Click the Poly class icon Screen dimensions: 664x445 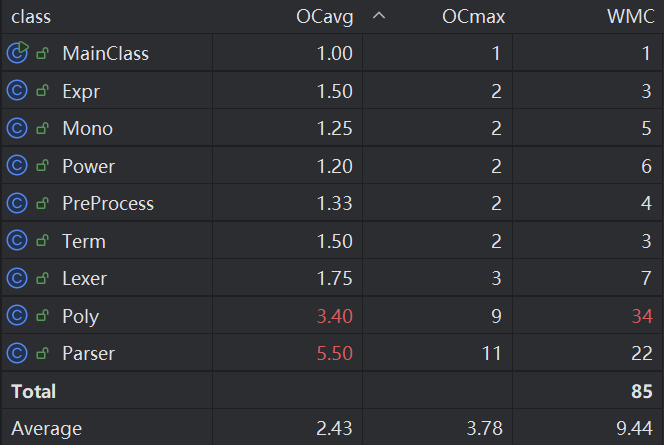tap(17, 316)
